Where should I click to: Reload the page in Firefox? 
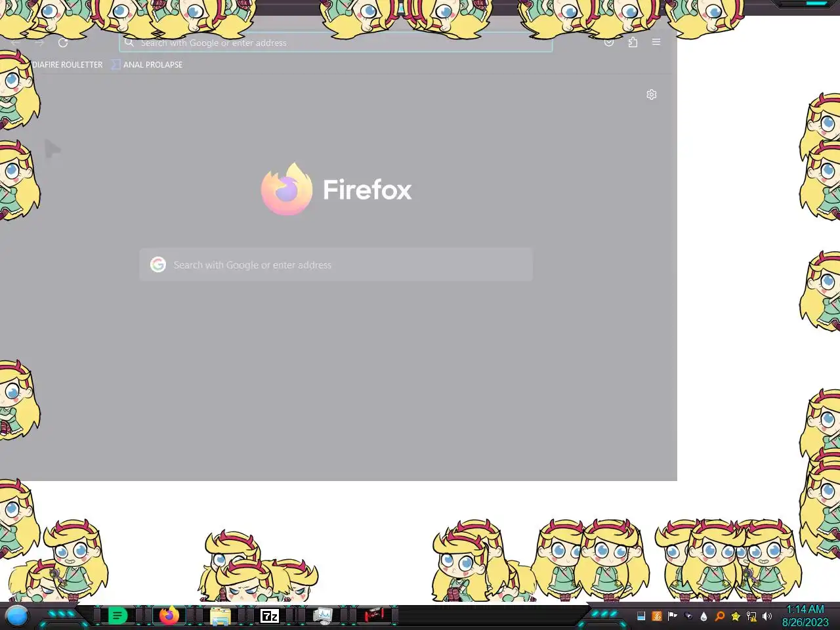click(63, 43)
